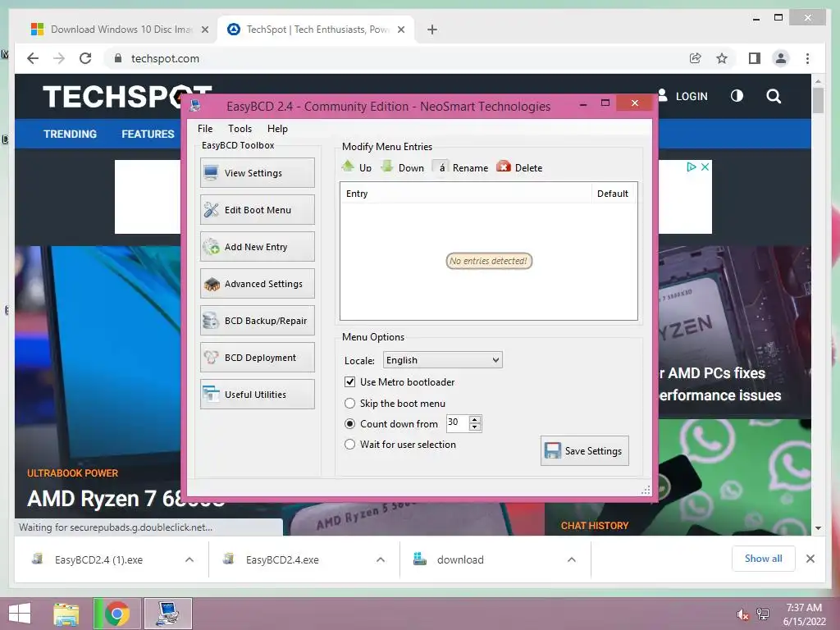Click the share page icon in Chrome

[x=696, y=58]
